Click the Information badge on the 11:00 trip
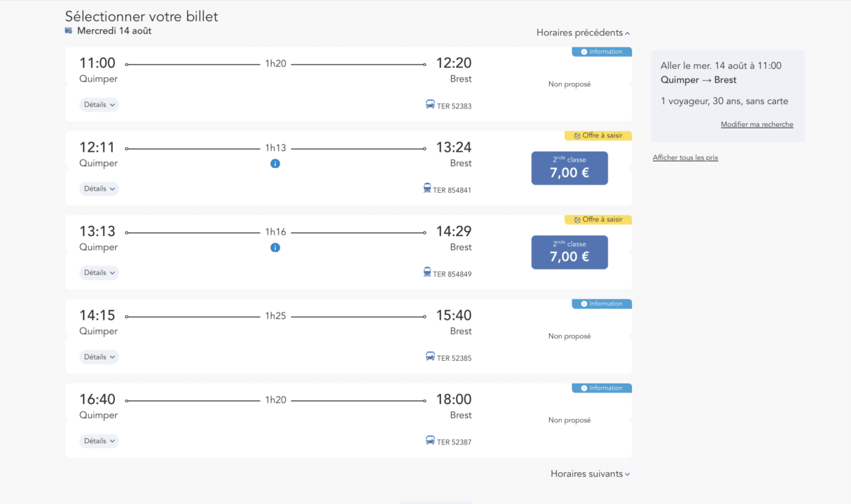 601,52
